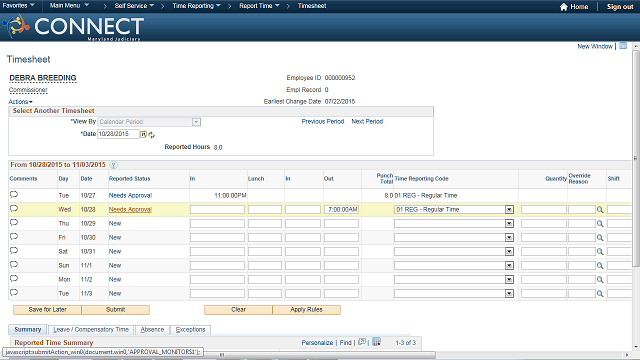The image size is (640, 360).
Task: Click the help icon next to date range
Action: pyautogui.click(x=113, y=165)
